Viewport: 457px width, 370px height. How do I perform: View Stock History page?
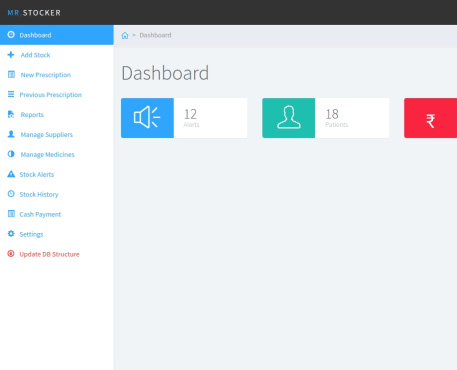point(57,194)
